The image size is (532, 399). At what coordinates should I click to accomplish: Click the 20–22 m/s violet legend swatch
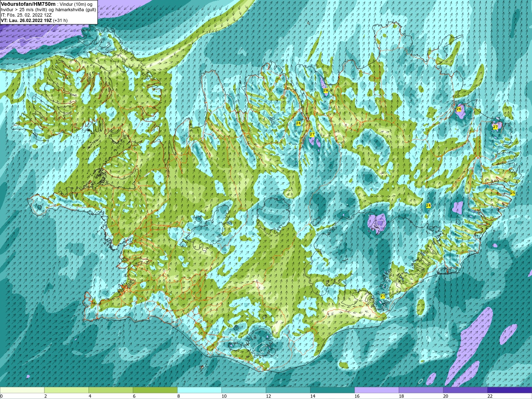coord(465,390)
